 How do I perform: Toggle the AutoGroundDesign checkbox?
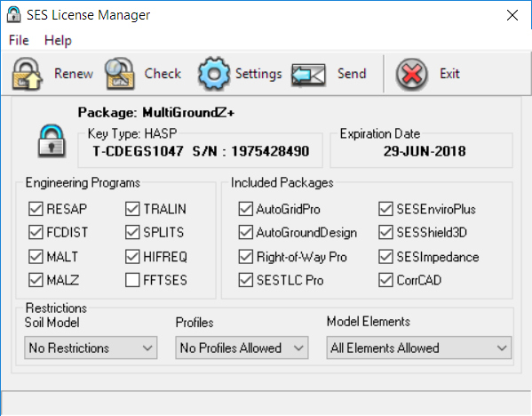click(246, 233)
